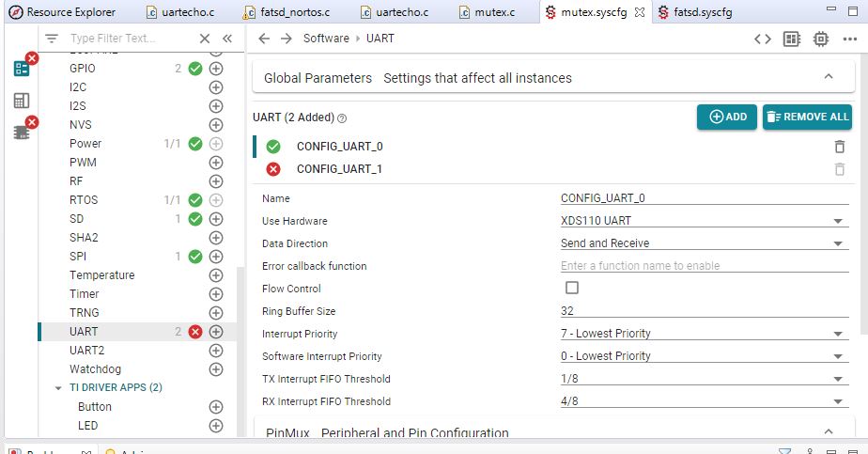Open the show generated files code icon
The height and width of the screenshot is (454, 868).
[763, 39]
